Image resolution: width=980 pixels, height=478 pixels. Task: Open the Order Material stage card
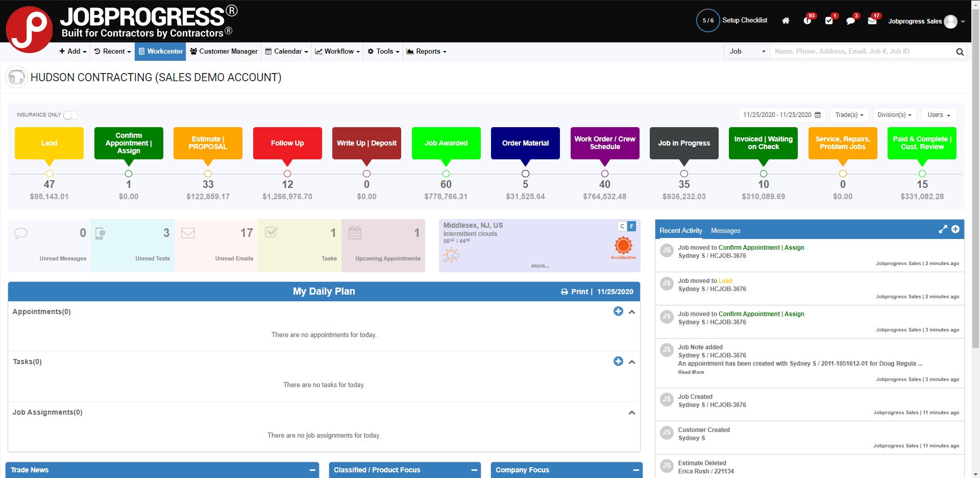(x=525, y=144)
